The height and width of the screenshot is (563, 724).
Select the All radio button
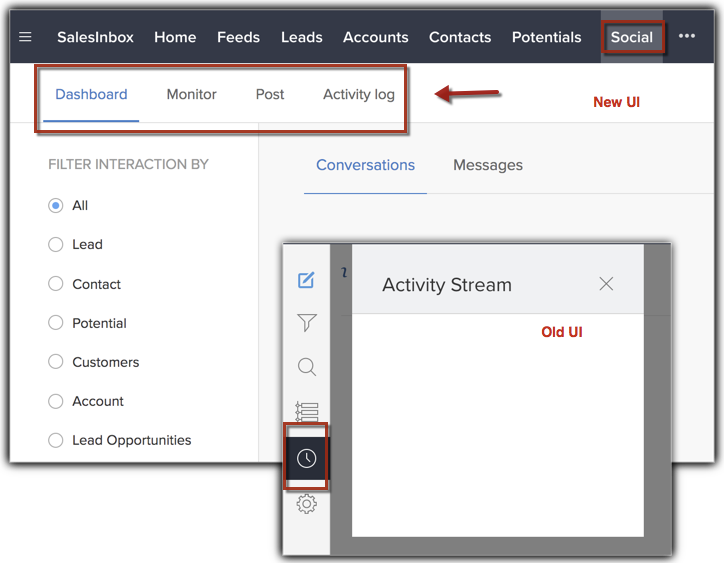pos(55,205)
